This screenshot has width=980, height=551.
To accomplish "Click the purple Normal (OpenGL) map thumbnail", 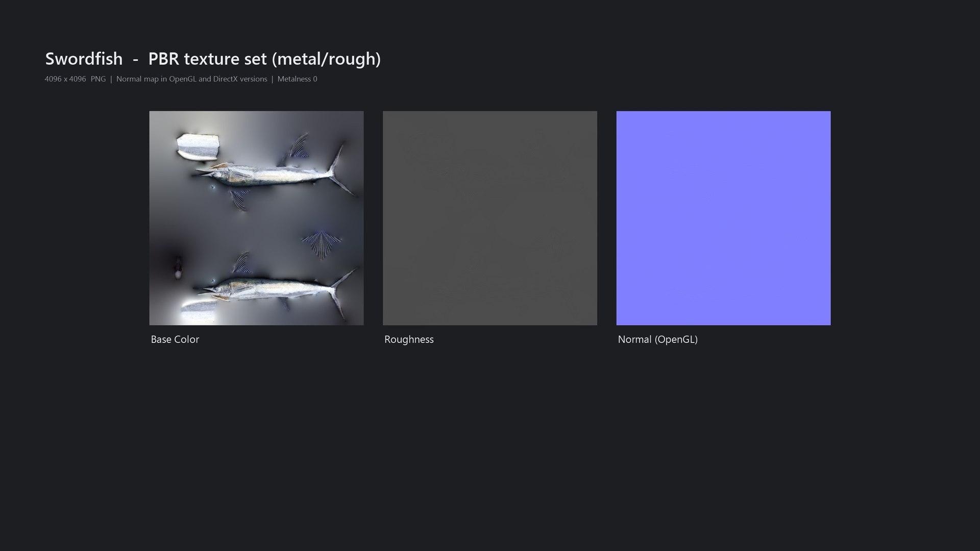I will coord(723,218).
